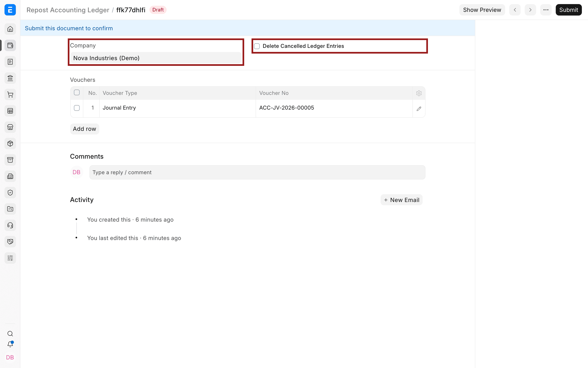Open the handshake icon in the sidebar
This screenshot has height=368, width=588.
pyautogui.click(x=10, y=242)
